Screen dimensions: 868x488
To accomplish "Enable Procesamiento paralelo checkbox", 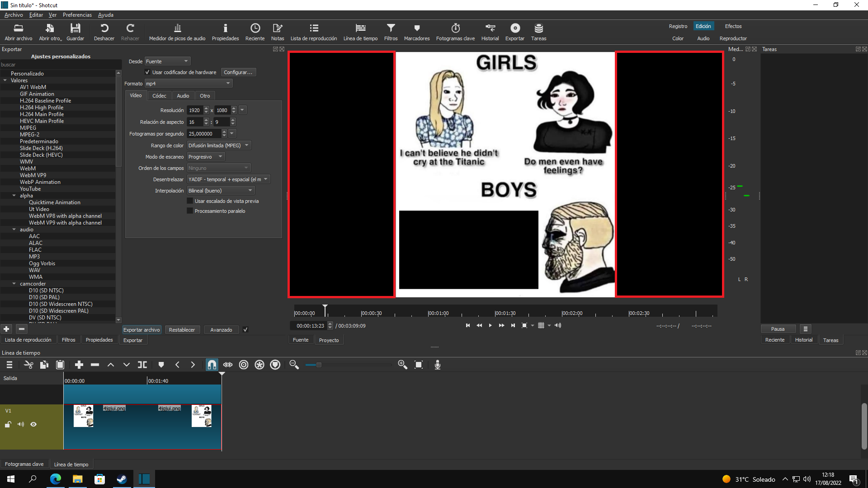I will click(189, 210).
